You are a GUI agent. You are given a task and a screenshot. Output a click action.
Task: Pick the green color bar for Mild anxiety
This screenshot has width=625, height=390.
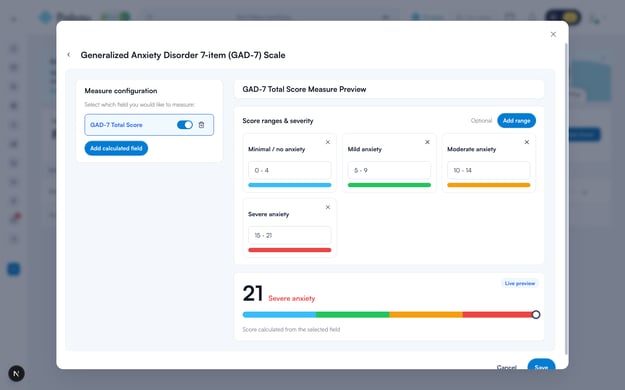389,185
